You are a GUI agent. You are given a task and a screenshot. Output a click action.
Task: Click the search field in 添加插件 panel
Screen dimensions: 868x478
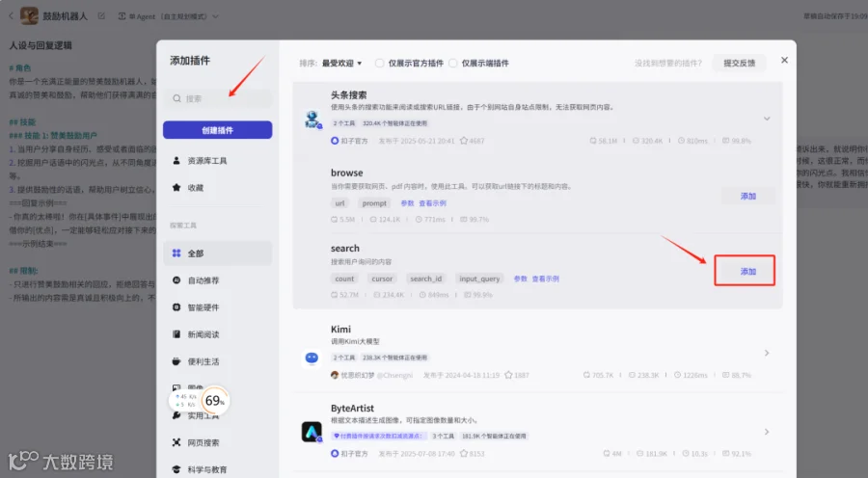pos(218,98)
